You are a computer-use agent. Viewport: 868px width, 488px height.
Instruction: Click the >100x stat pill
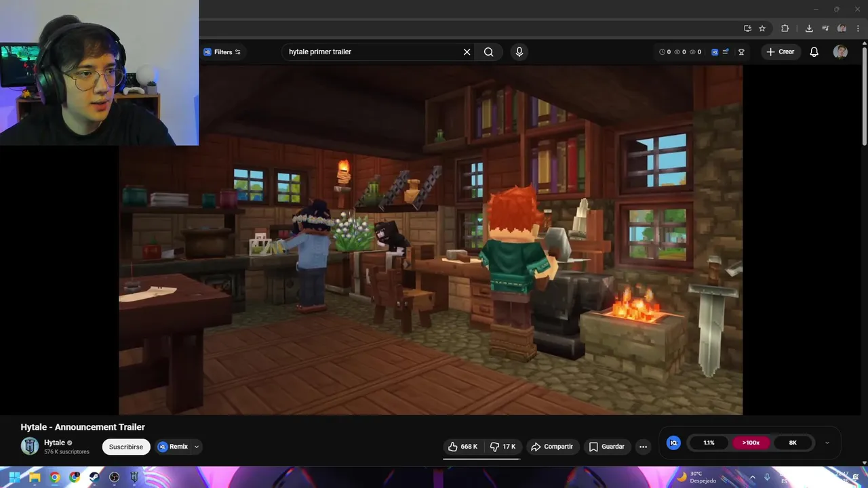(751, 443)
